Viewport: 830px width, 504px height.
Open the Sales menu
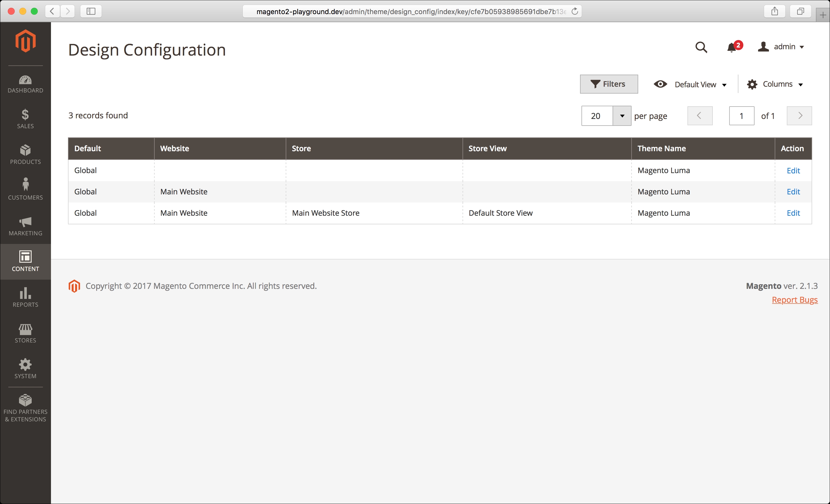(25, 119)
